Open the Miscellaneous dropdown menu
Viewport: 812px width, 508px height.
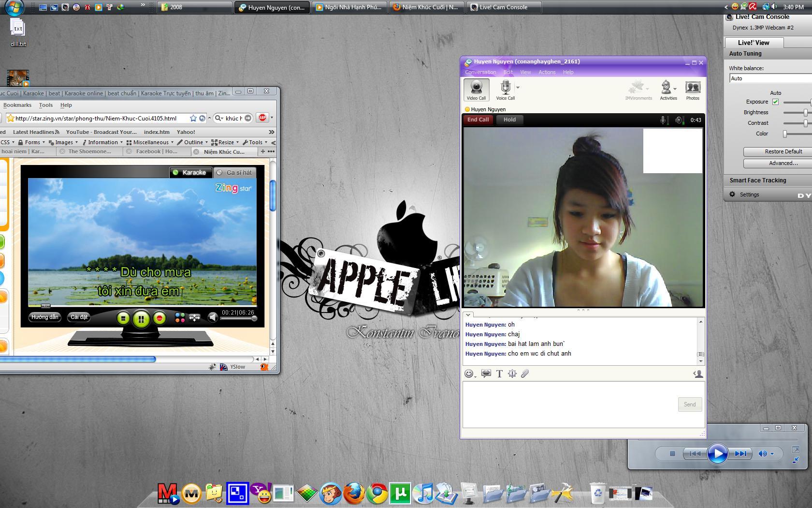[150, 142]
